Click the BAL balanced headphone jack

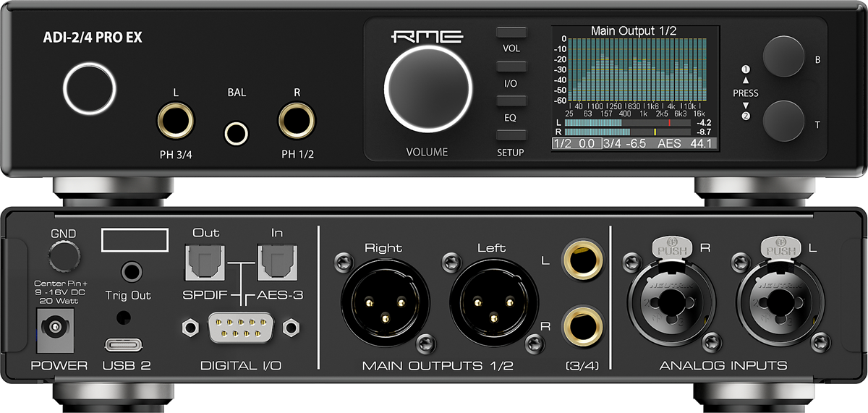click(236, 134)
